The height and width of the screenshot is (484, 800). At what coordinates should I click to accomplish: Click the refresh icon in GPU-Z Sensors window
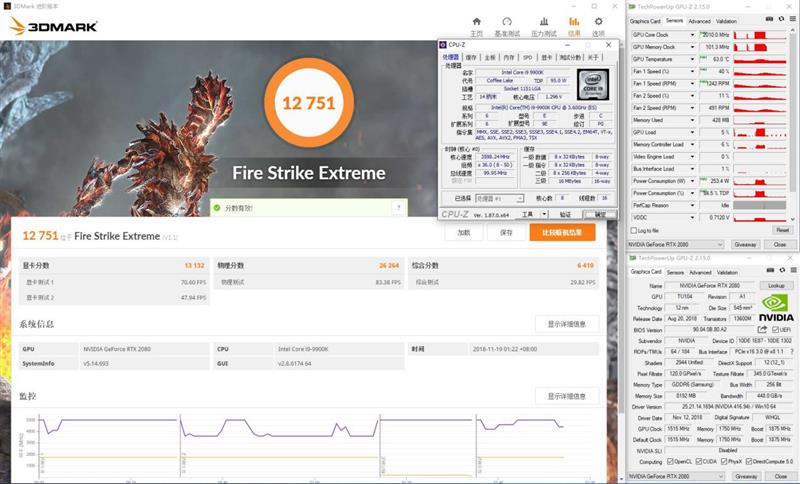[x=781, y=19]
